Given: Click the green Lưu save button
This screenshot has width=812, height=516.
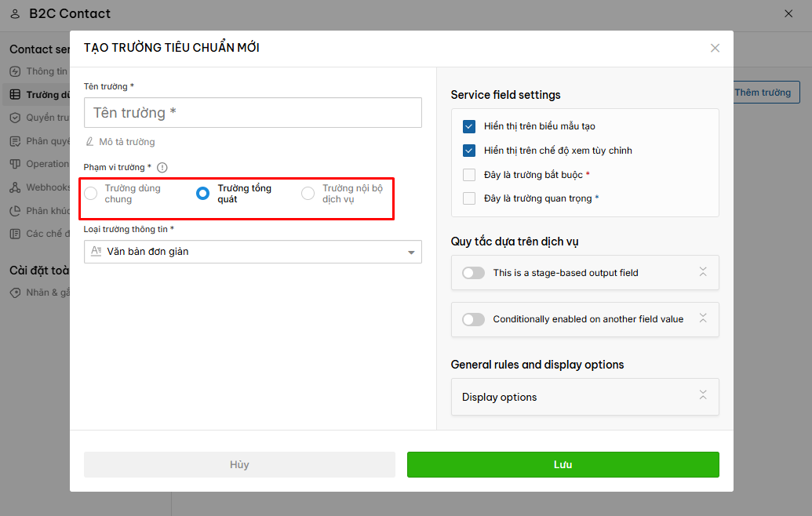Looking at the screenshot, I should coord(563,465).
